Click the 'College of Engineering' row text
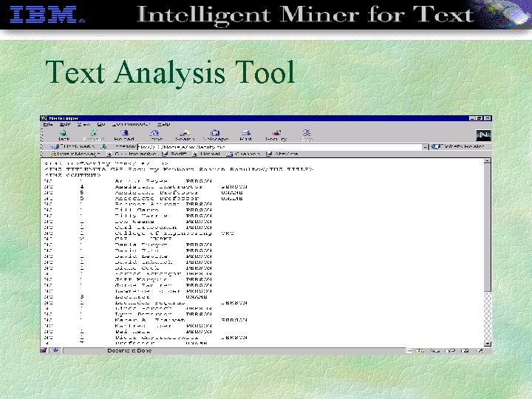 [163, 233]
